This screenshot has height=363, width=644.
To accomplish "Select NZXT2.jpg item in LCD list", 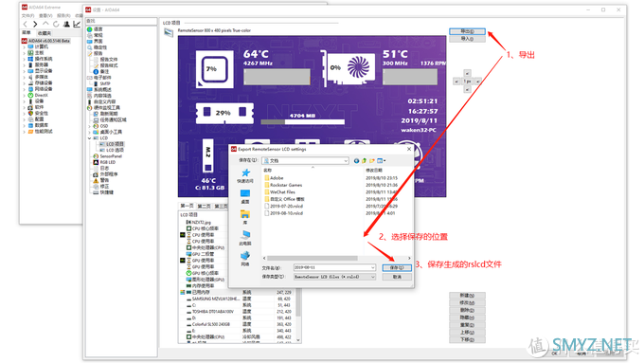I will point(201,222).
